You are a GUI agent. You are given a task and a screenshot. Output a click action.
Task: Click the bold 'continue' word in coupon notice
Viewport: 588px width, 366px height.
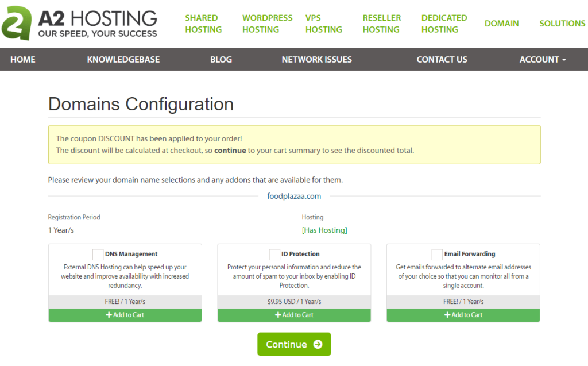click(x=230, y=151)
